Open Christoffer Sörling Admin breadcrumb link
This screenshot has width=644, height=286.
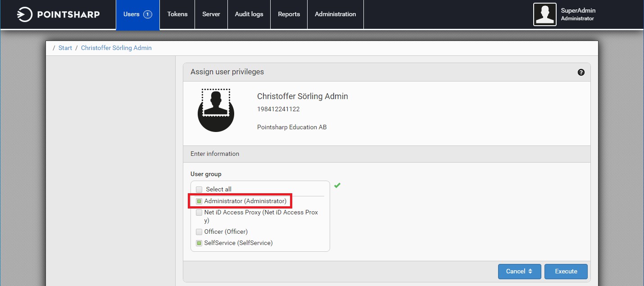point(116,48)
